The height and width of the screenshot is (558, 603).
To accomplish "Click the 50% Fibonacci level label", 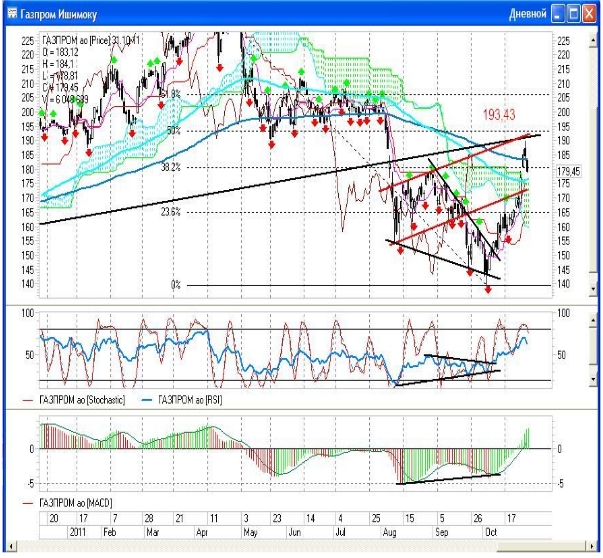I will (x=174, y=130).
